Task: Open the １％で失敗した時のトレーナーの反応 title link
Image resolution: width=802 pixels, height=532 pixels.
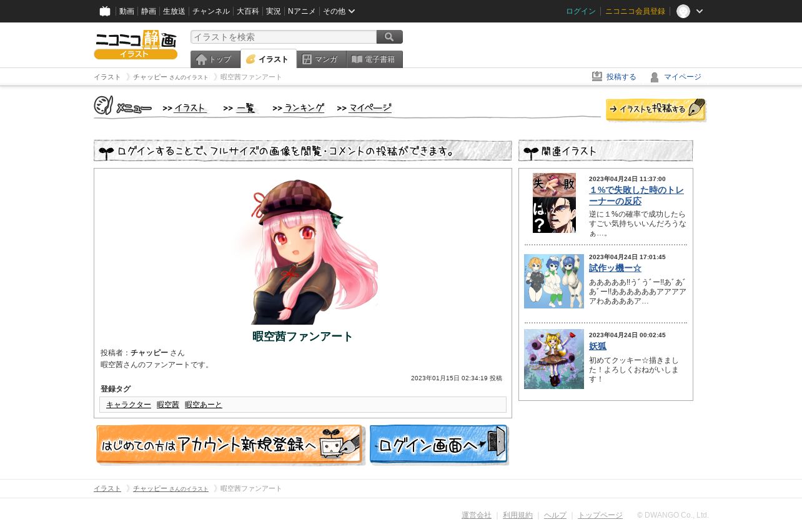Action: point(636,195)
